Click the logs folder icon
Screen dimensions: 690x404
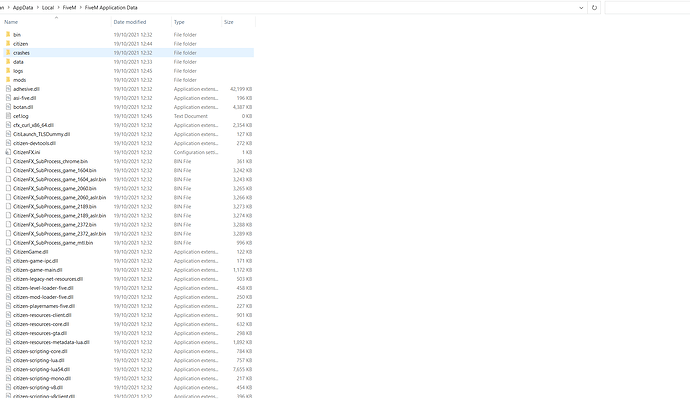coord(8,70)
